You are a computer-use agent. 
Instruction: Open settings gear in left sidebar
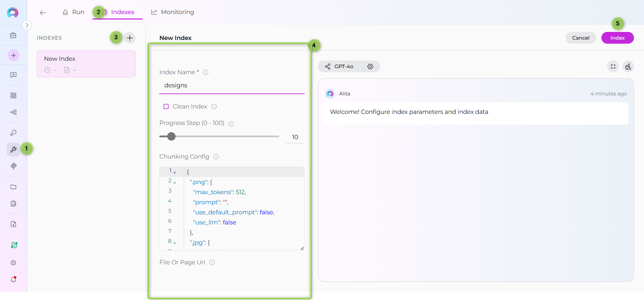pos(13,263)
